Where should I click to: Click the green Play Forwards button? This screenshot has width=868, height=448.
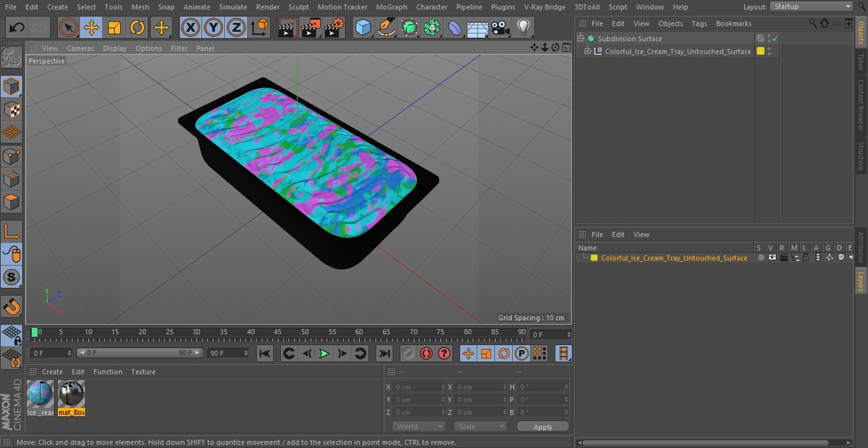pos(324,353)
